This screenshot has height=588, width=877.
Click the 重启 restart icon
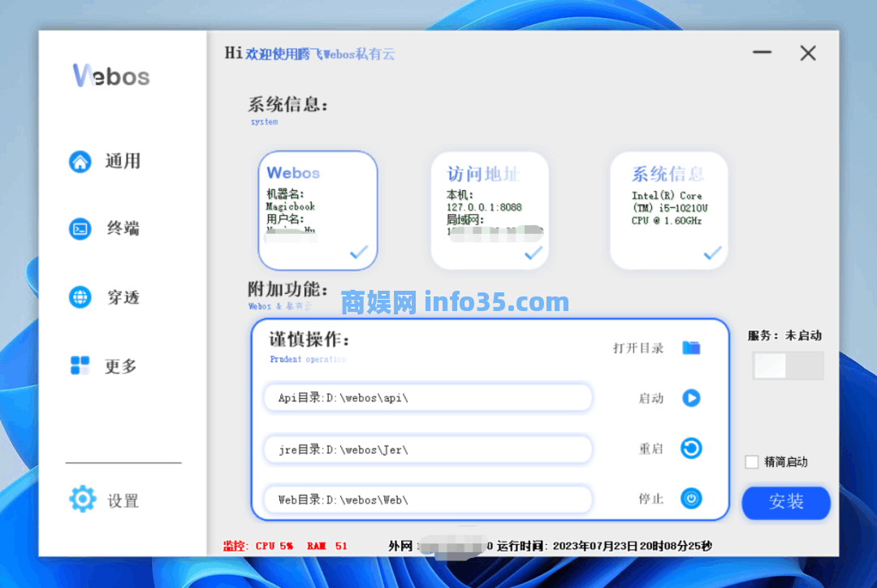click(x=691, y=448)
